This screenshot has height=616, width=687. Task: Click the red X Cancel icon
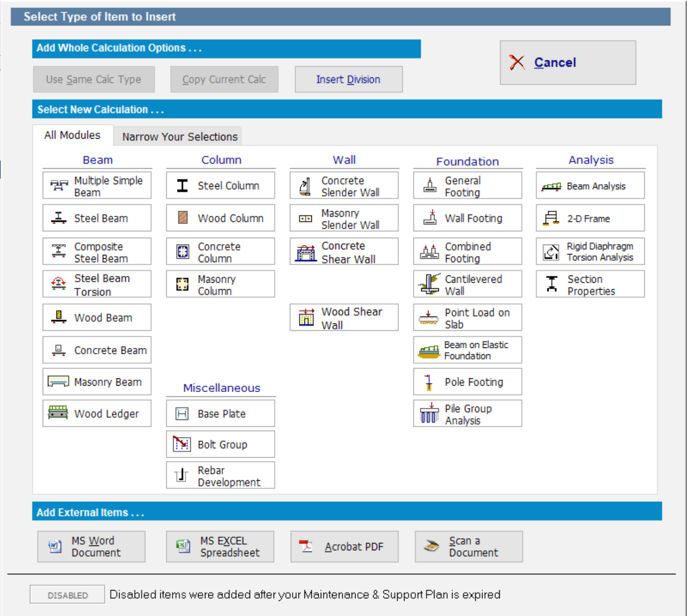(517, 62)
